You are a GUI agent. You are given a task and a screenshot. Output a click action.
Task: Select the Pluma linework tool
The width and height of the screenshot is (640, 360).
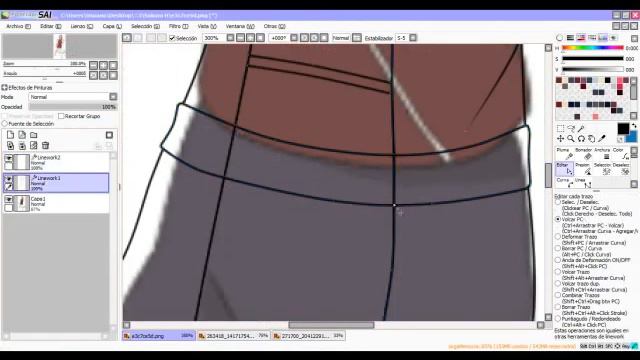click(x=564, y=154)
